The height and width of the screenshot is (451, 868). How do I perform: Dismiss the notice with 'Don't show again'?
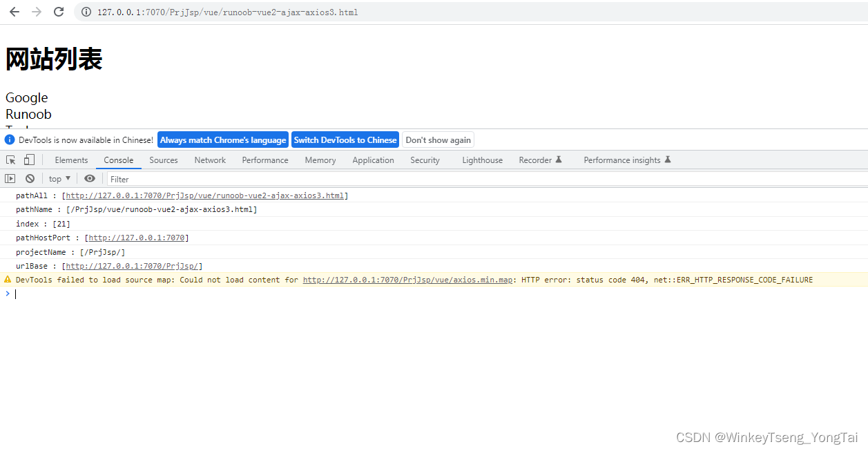438,140
